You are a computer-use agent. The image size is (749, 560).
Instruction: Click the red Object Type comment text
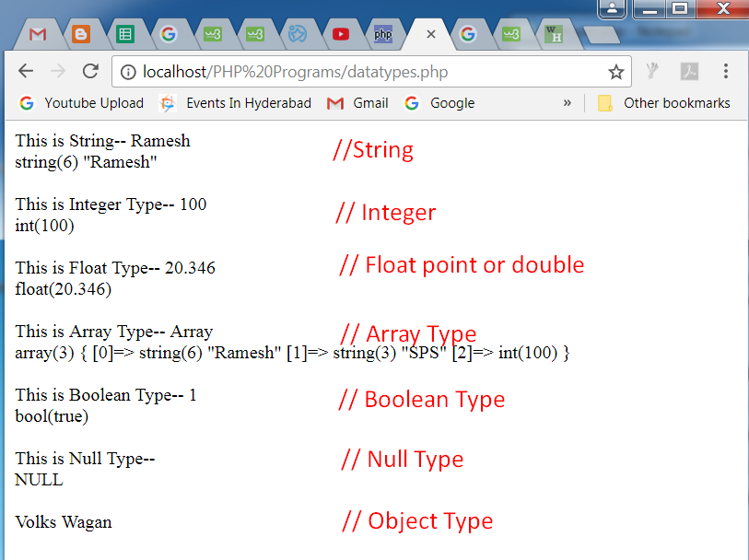click(417, 520)
